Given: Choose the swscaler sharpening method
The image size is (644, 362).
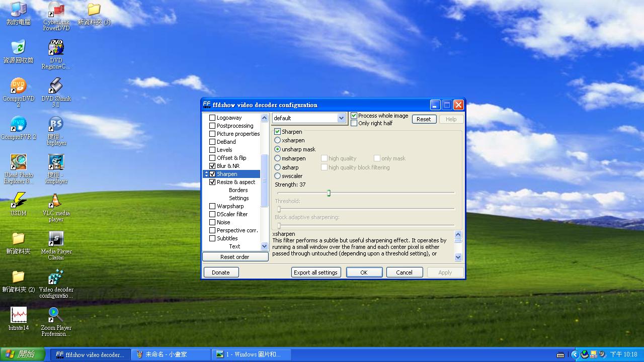Looking at the screenshot, I should click(x=278, y=176).
